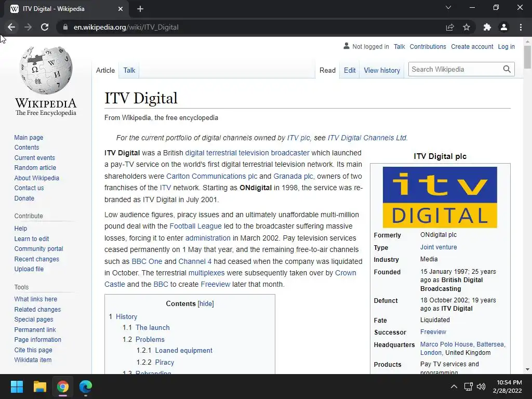Open Random article in sidebar
The image size is (532, 399).
click(35, 168)
